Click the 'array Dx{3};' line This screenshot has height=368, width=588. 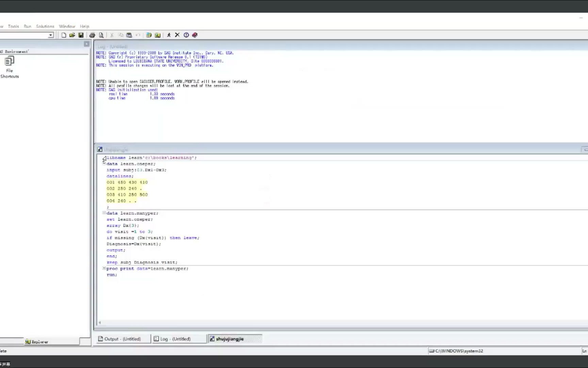click(x=123, y=226)
